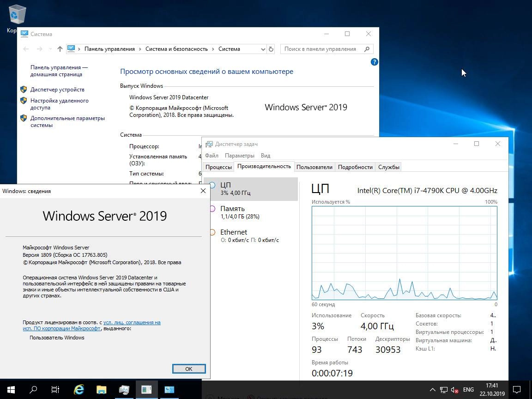532x399 pixels.
Task: Open Настройка удаленного доступа link
Action: pos(60,104)
